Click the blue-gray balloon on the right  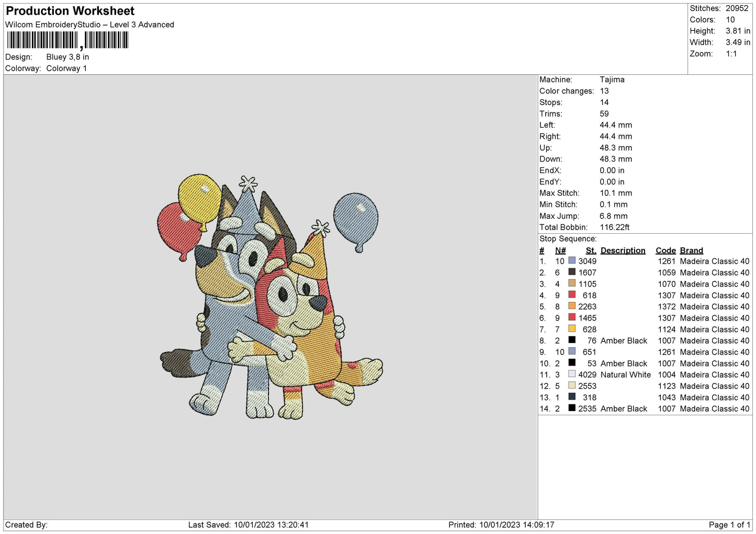[356, 218]
